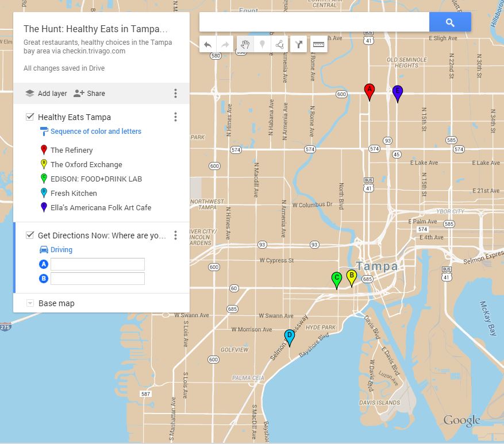Click the directions point B input field

[98, 279]
